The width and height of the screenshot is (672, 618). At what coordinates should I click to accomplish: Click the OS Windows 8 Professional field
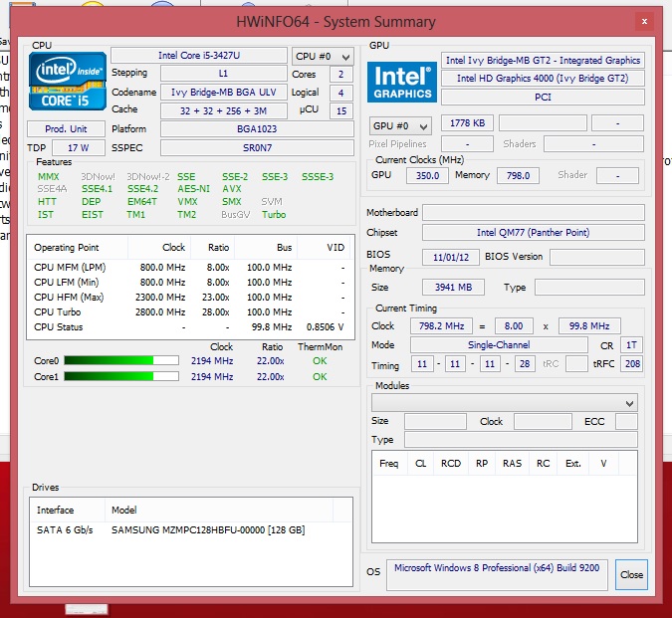click(x=497, y=575)
